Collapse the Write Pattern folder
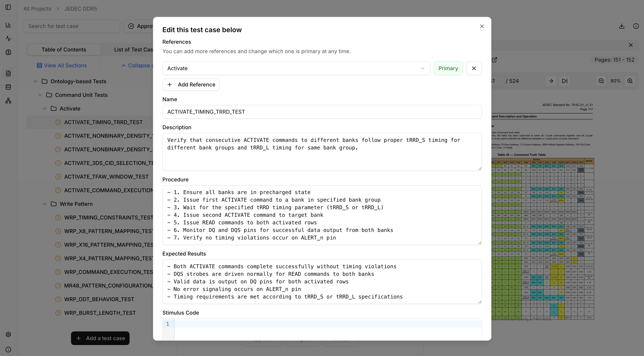The width and height of the screenshot is (644, 356). 45,204
